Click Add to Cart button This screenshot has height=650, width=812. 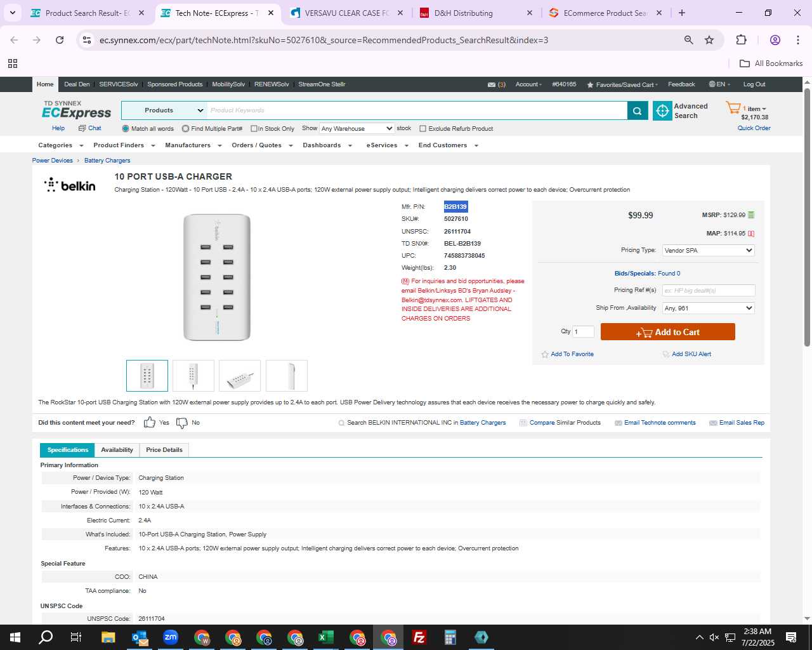click(668, 332)
